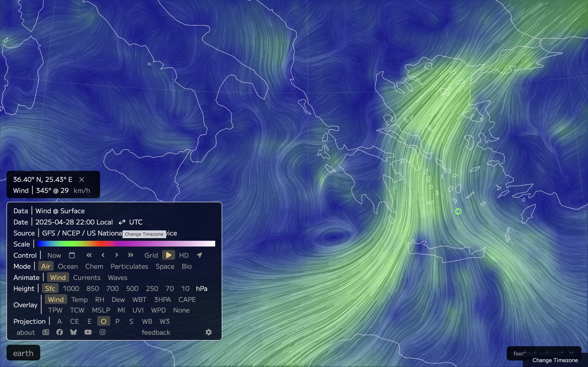Click the wind speed color scale bar
The width and height of the screenshot is (588, 367).
[126, 244]
